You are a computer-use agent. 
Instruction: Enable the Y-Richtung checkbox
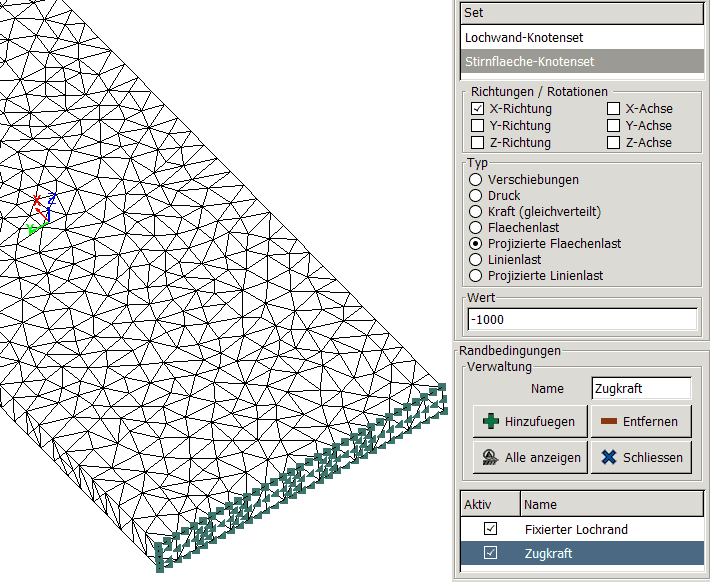tap(478, 126)
